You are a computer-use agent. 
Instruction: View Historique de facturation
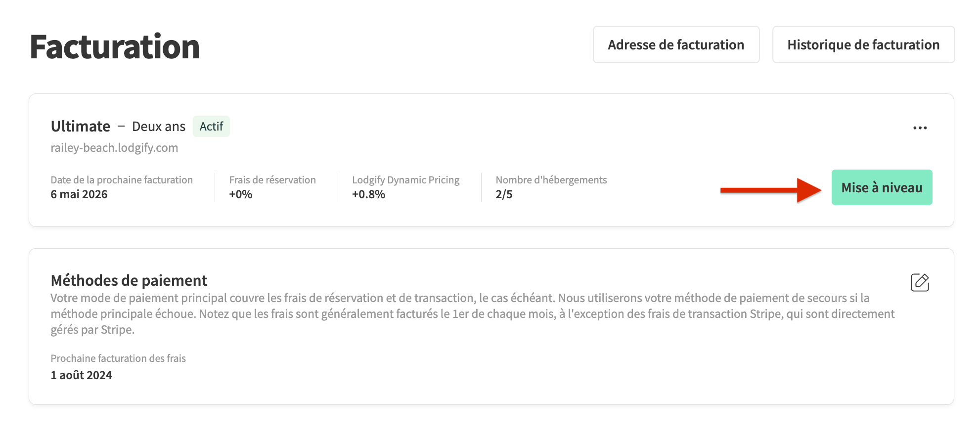[863, 45]
